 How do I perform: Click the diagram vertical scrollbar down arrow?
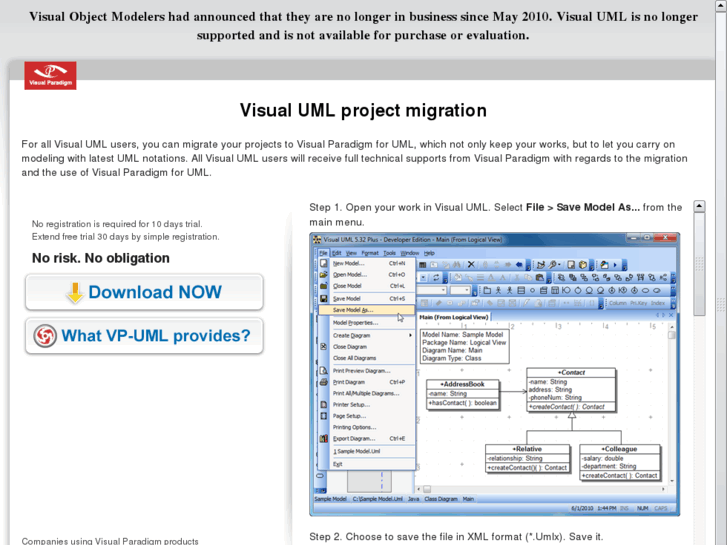671,481
